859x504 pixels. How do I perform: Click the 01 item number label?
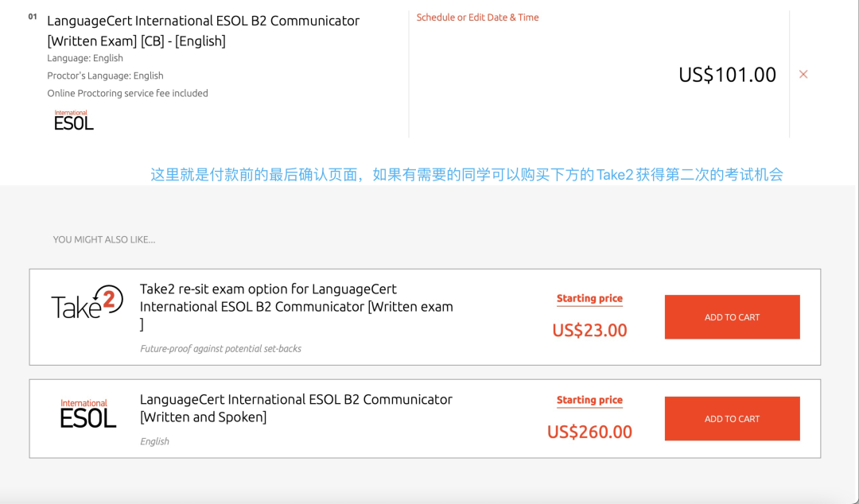(x=33, y=17)
